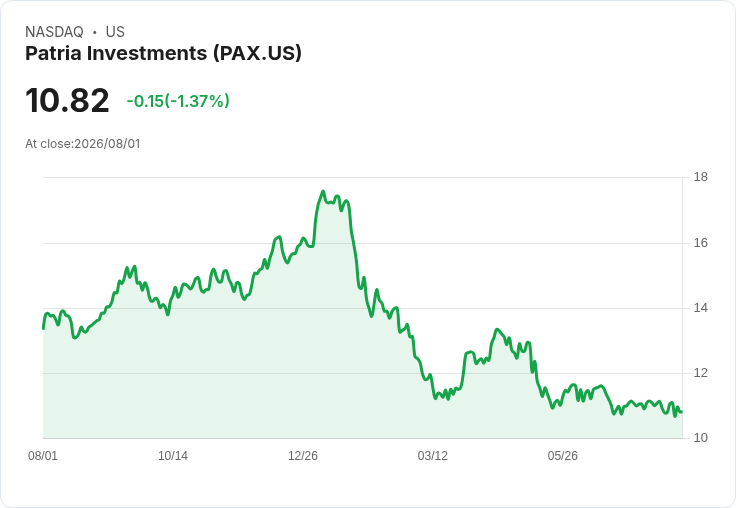Click the NASDAQ exchange label
The image size is (736, 508).
coord(54,32)
